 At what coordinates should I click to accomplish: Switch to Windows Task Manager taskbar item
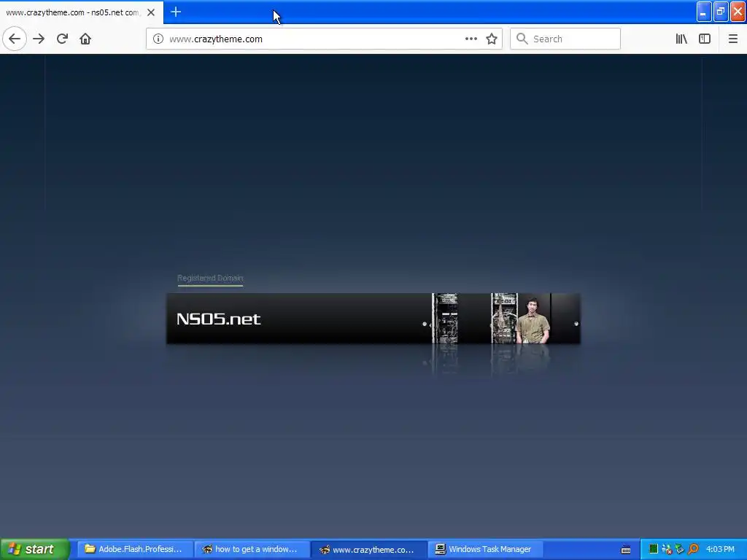pos(484,549)
